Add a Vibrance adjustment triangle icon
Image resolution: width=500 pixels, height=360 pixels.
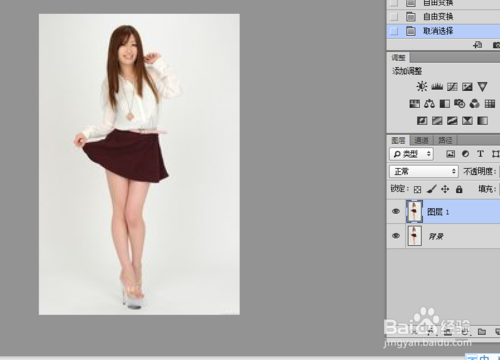click(482, 87)
